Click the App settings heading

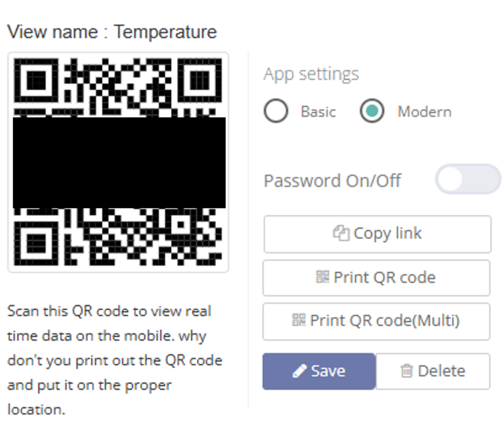click(x=311, y=74)
